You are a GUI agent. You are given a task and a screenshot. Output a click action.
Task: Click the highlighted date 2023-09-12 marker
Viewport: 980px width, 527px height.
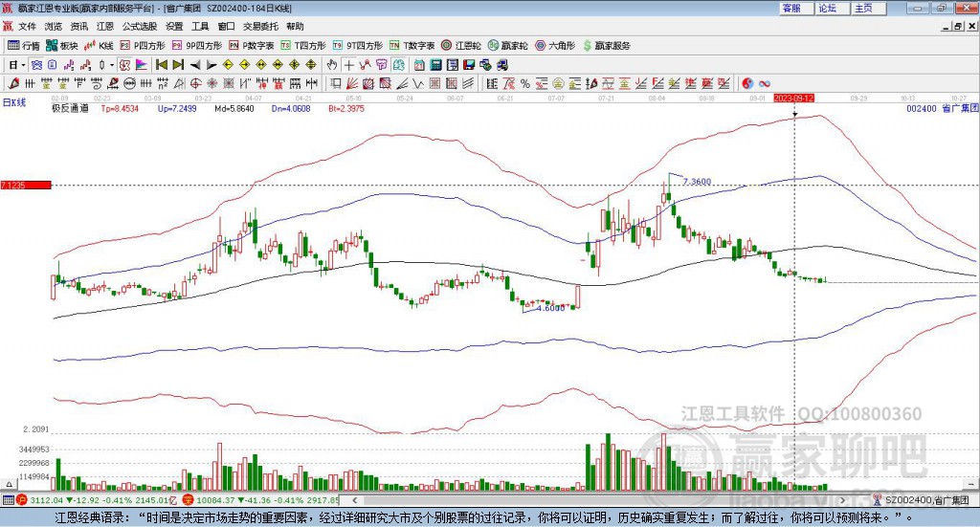coord(793,98)
